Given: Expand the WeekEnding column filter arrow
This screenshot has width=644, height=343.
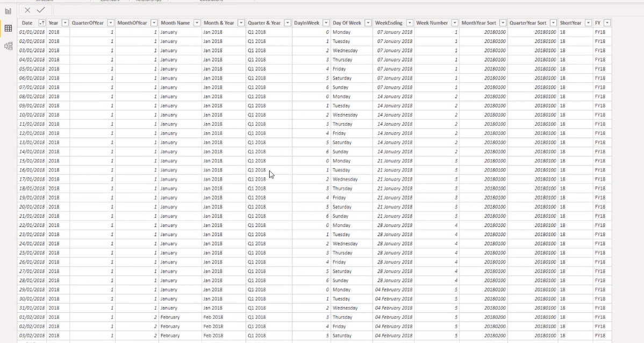Looking at the screenshot, I should click(410, 23).
